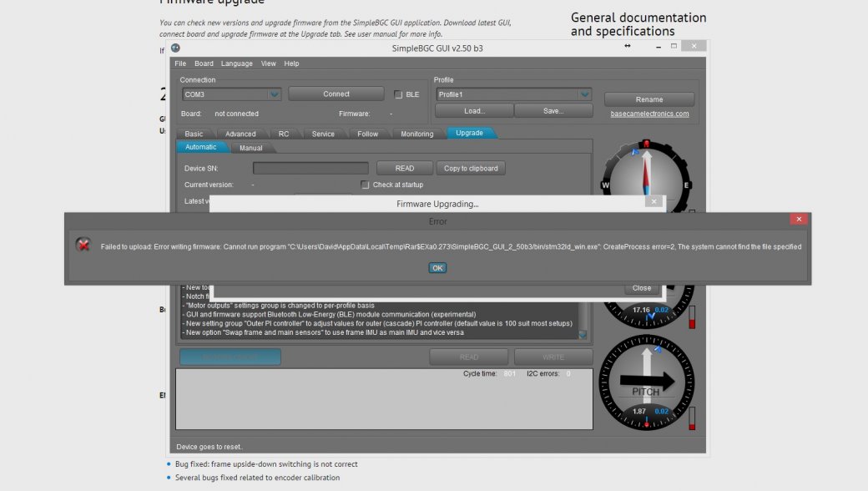Click the red error icon in dialog

(x=83, y=244)
